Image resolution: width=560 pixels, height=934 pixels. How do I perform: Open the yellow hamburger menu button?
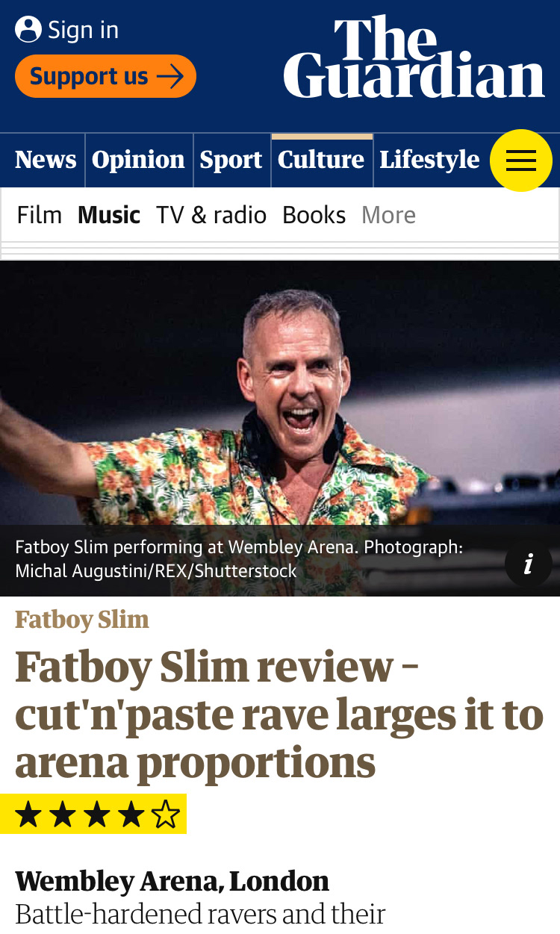tap(521, 161)
